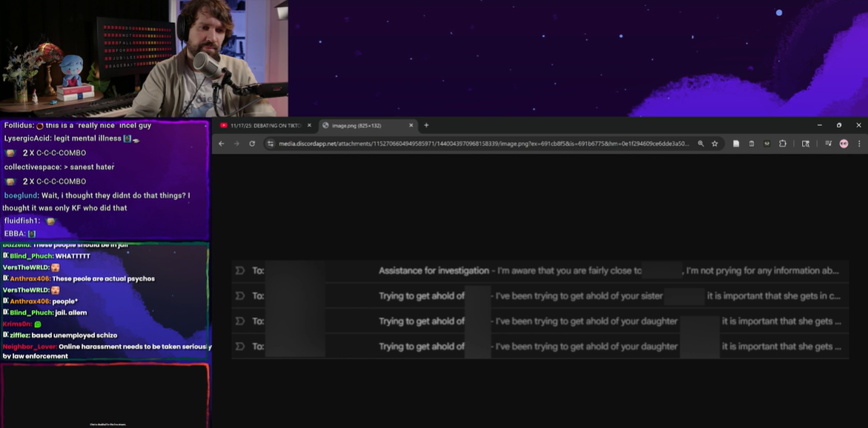868x428 pixels.
Task: Click Follidus's message at top of chat
Action: [x=78, y=126]
